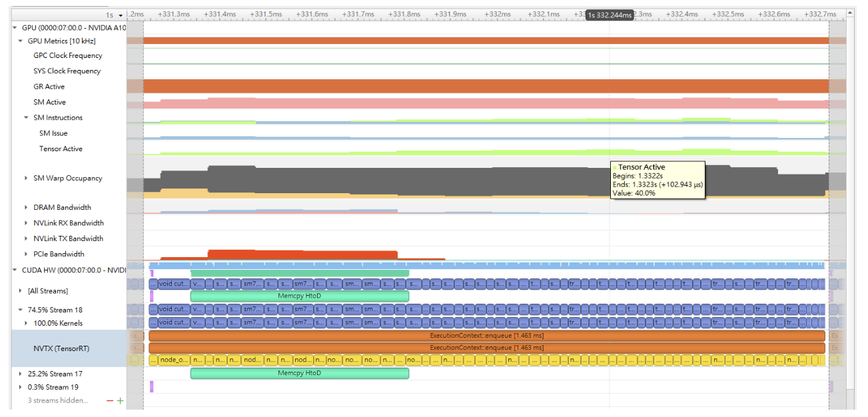Click the node_o... yellow NVTX block
This screenshot has width=868, height=417.
(174, 360)
